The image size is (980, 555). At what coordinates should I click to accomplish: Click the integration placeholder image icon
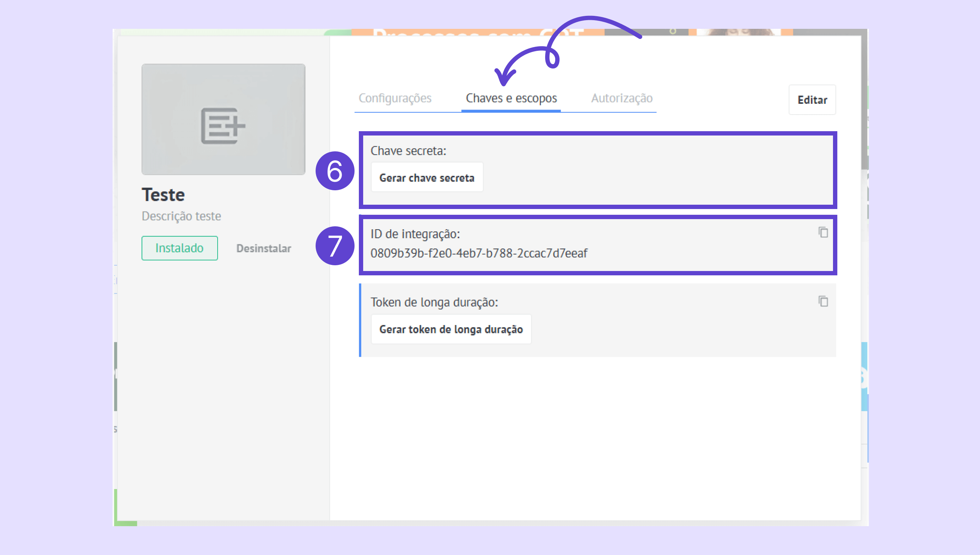click(223, 126)
